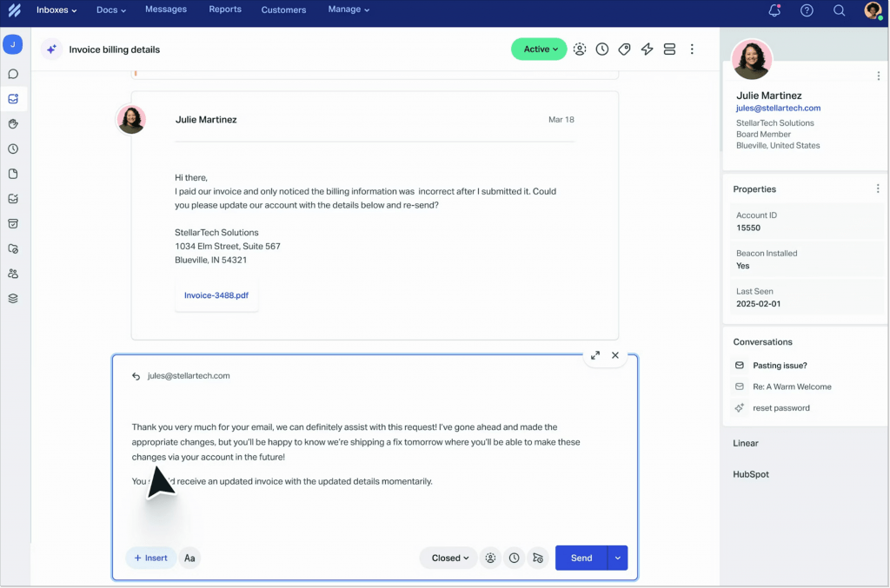Click the Last Seen value 2025-02-01
The image size is (890, 588).
click(x=758, y=304)
